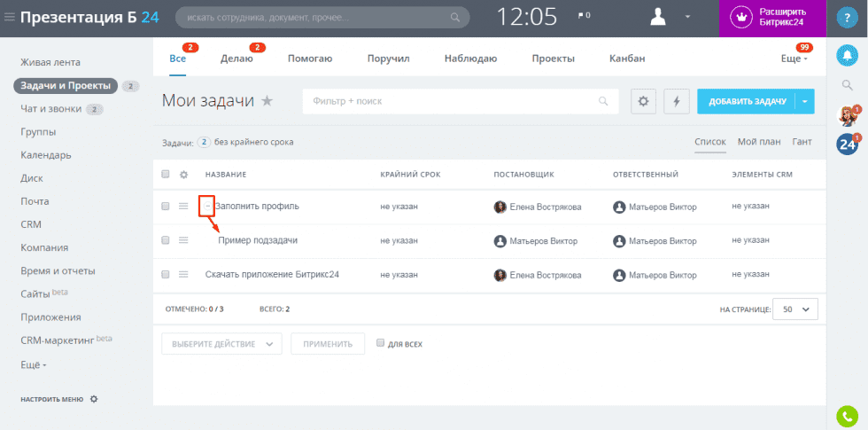
Task: Collapse subtasks of Заполнить профиль
Action: [207, 207]
